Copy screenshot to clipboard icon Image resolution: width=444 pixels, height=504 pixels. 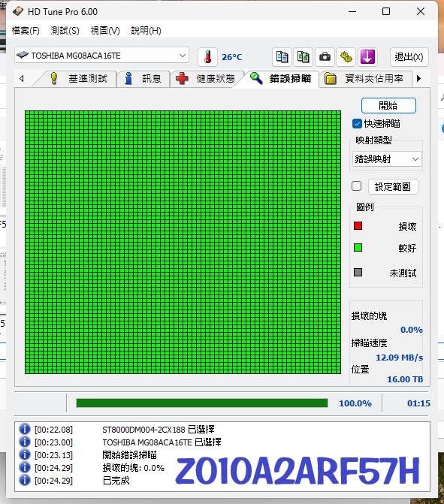point(304,57)
